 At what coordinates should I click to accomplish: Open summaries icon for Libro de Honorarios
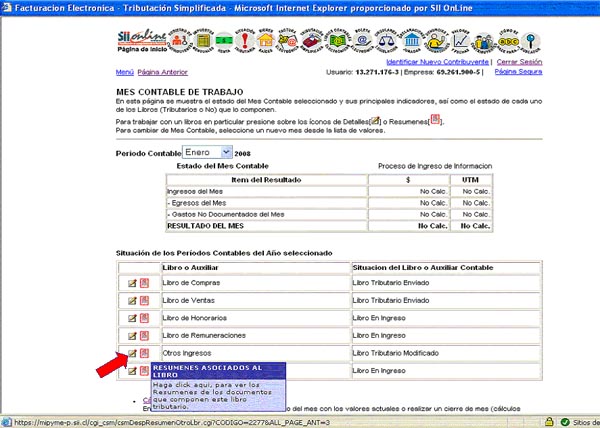[144, 318]
